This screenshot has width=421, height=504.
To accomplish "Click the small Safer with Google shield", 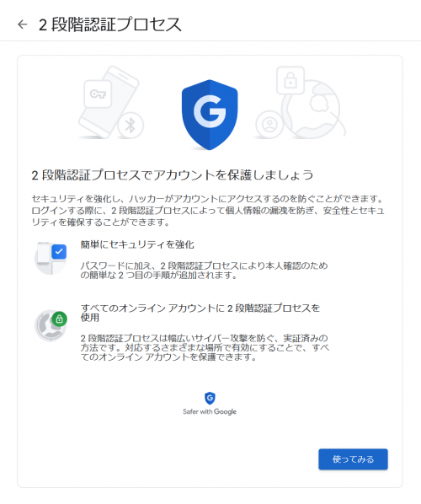I will coord(210,399).
